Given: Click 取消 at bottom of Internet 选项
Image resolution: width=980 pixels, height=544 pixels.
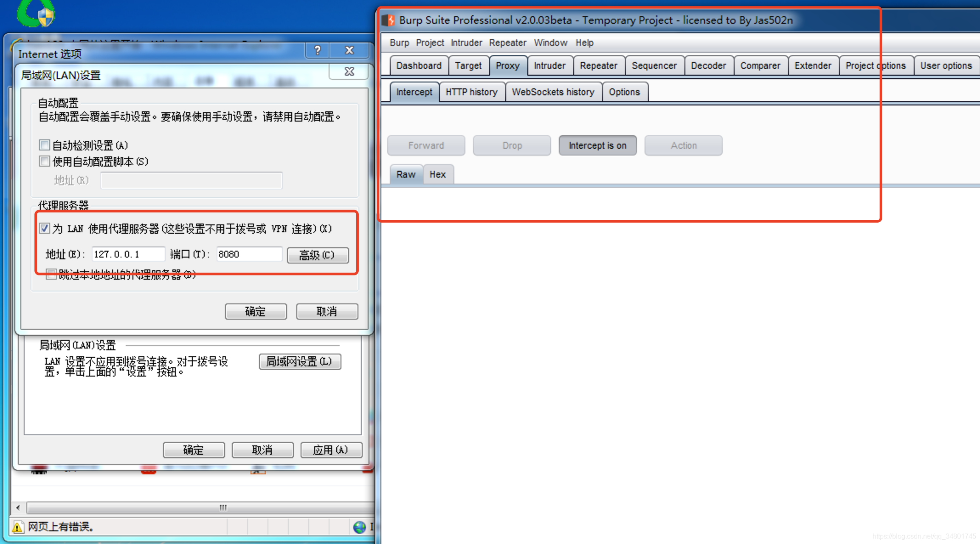Looking at the screenshot, I should (x=262, y=450).
